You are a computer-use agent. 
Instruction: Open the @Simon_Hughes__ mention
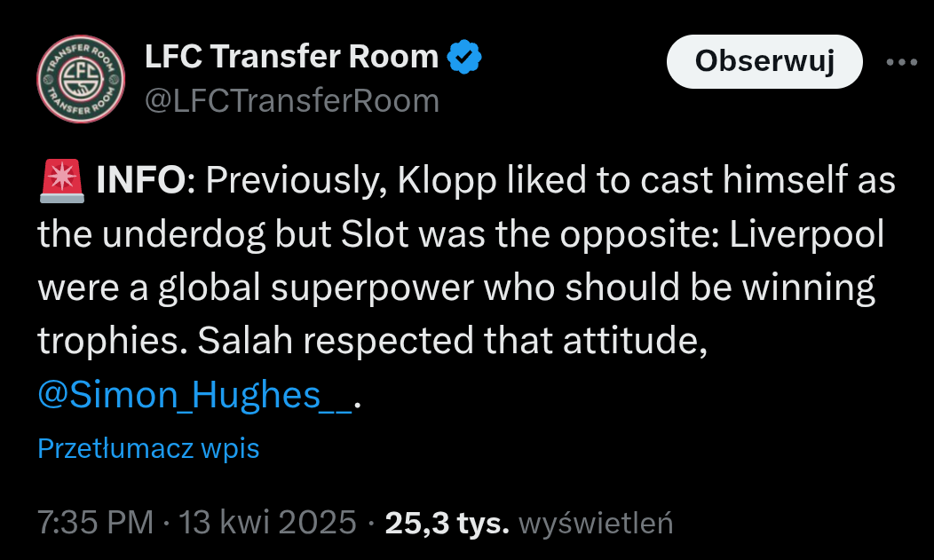195,395
